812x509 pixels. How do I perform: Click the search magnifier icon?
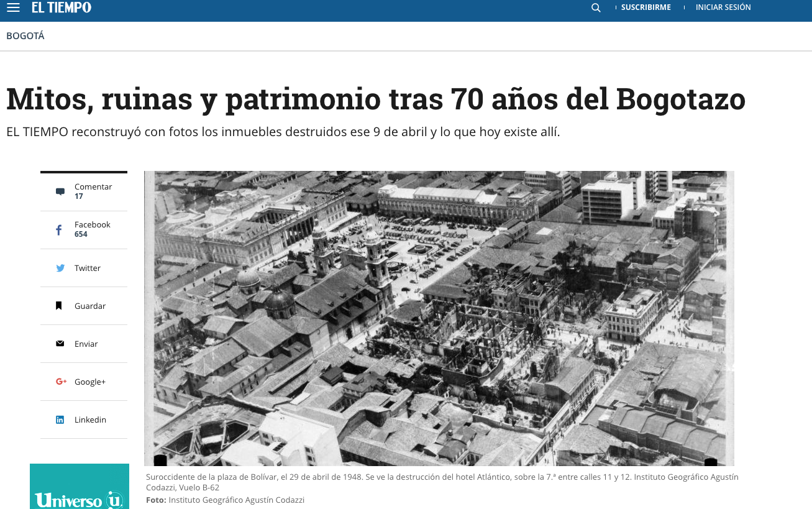point(595,7)
